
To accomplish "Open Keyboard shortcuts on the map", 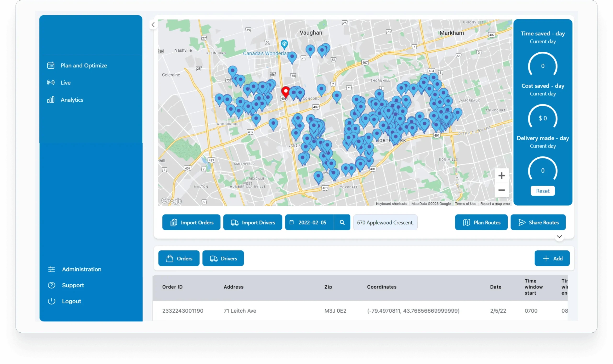I will click(x=391, y=204).
